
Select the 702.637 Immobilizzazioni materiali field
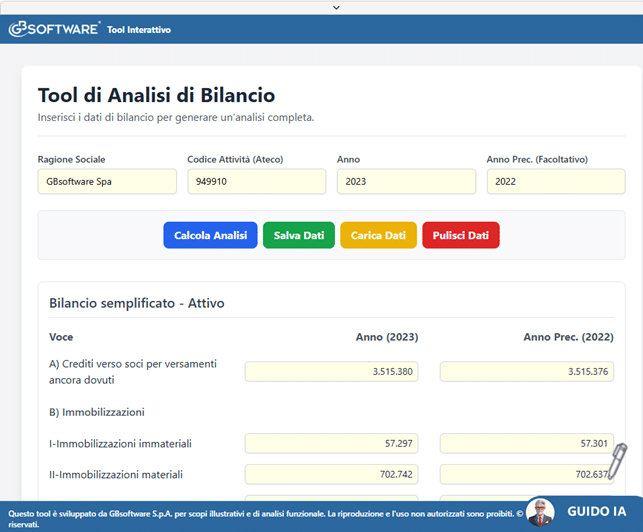[x=527, y=475]
